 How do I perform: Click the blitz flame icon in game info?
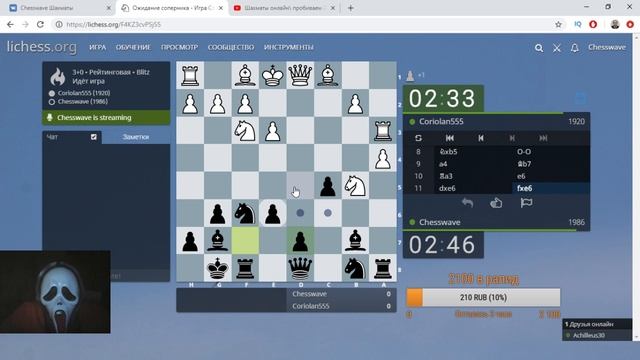(x=58, y=76)
